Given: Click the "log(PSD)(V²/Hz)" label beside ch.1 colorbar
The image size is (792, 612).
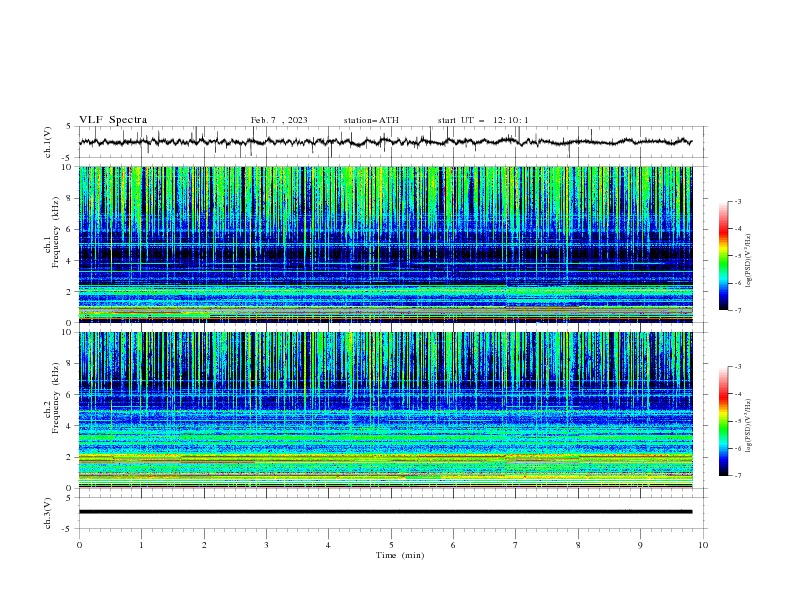Looking at the screenshot, I should tap(749, 261).
